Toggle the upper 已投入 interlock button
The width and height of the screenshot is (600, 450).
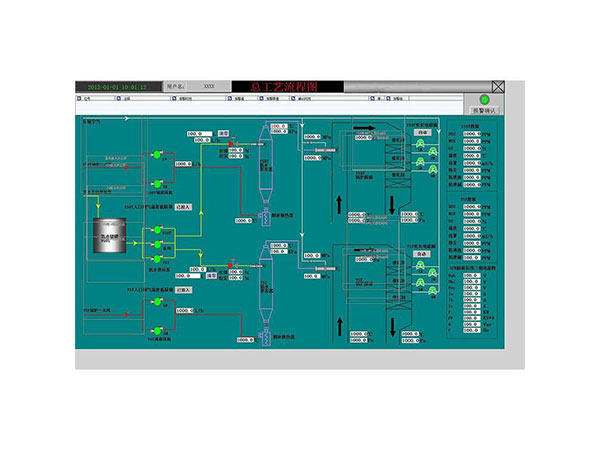[182, 208]
